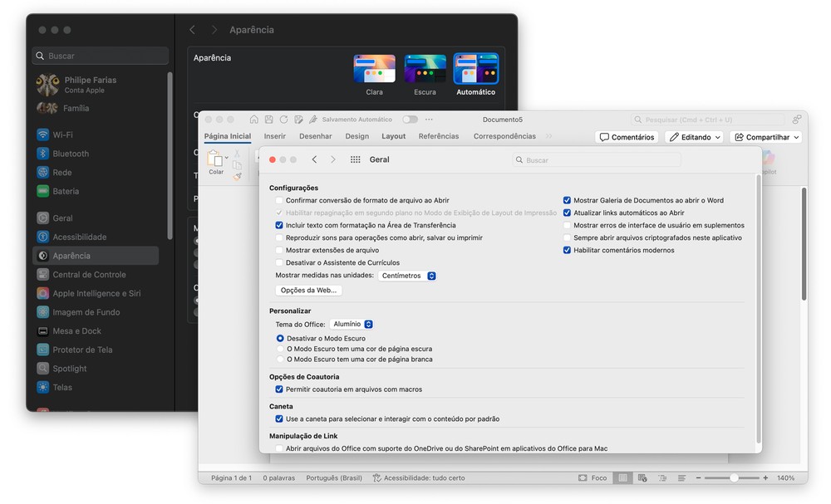Click the Colar paste icon

215,159
